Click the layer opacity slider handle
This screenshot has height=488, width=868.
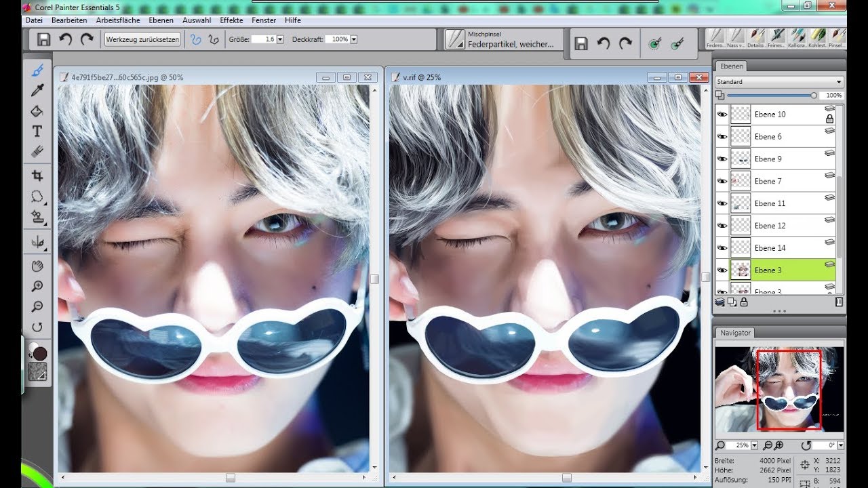(x=814, y=96)
